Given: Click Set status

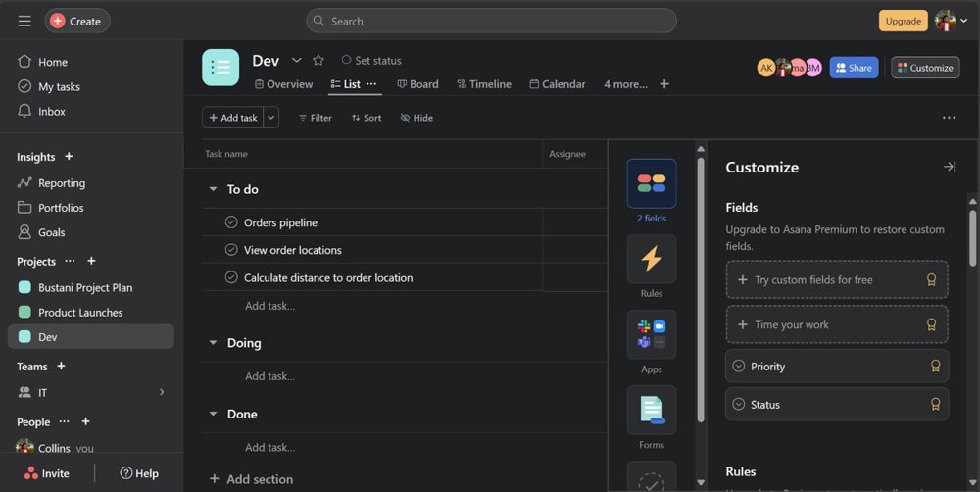Looking at the screenshot, I should [371, 61].
